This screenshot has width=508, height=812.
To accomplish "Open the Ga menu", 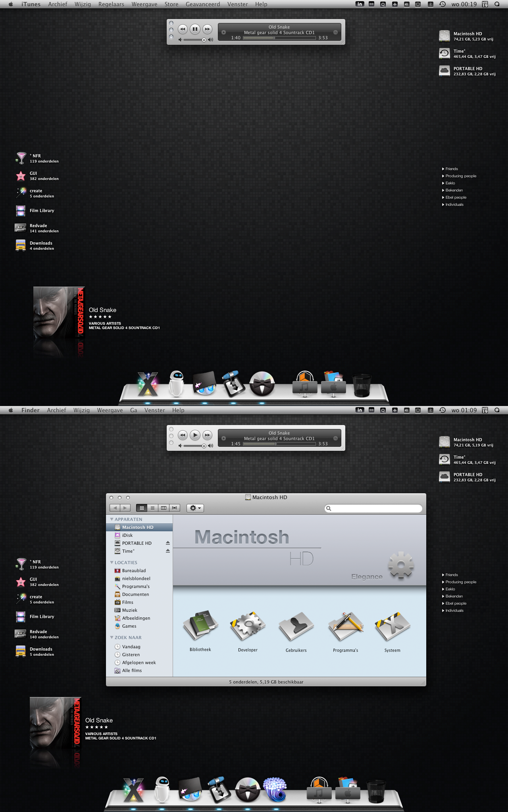I will click(x=134, y=410).
